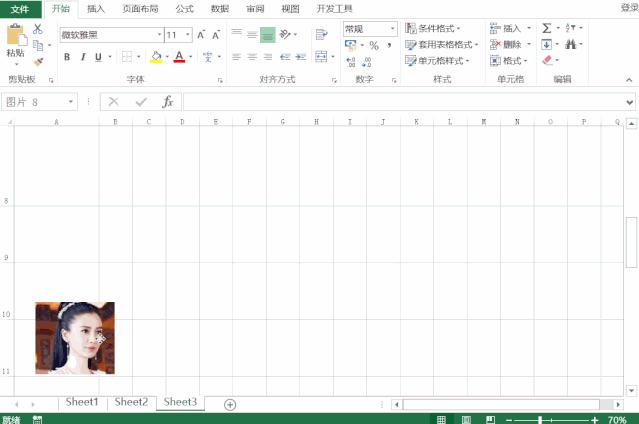Click Increase Decimal icon
The width and height of the screenshot is (639, 424).
[350, 62]
